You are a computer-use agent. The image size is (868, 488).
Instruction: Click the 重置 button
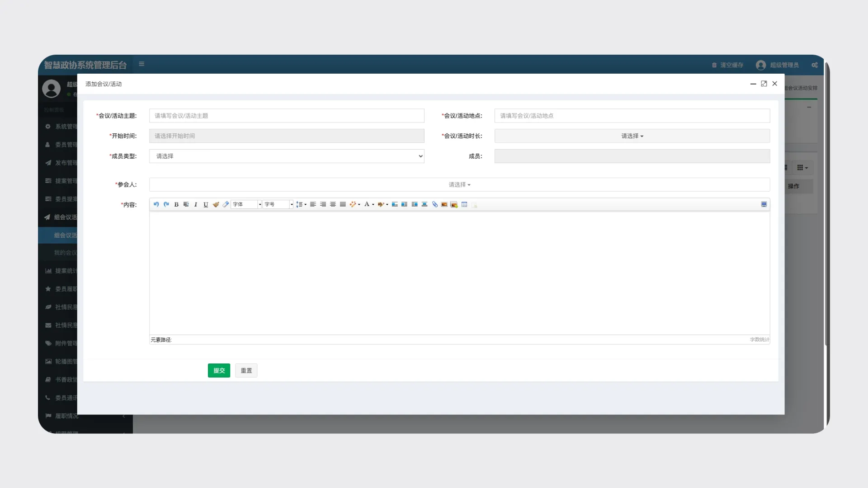pyautogui.click(x=246, y=371)
